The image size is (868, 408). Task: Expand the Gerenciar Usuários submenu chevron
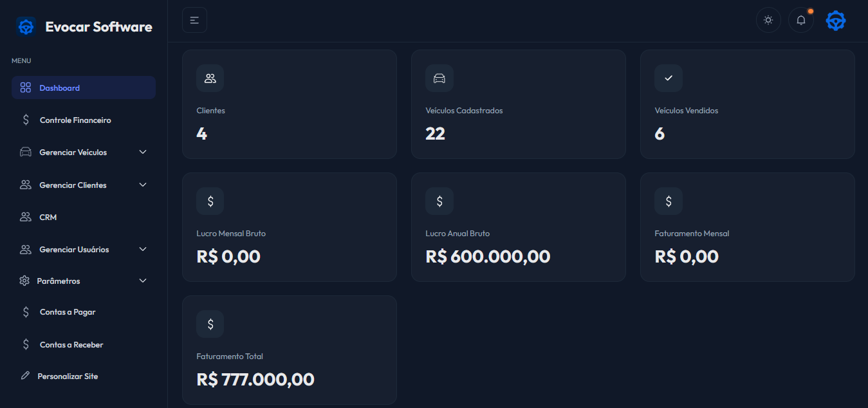pyautogui.click(x=143, y=249)
